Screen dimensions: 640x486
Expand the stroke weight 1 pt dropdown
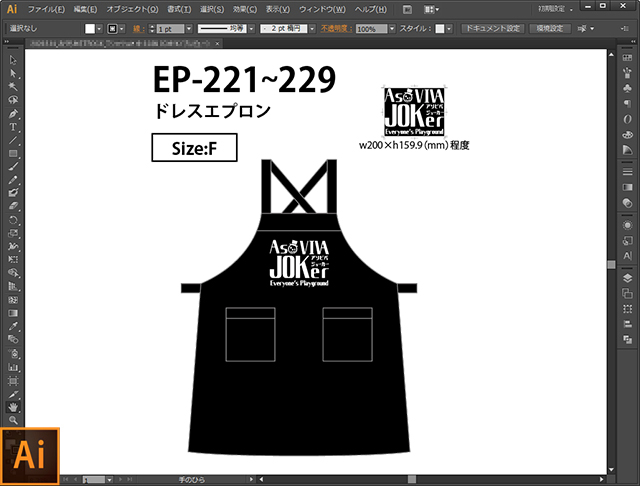click(189, 29)
